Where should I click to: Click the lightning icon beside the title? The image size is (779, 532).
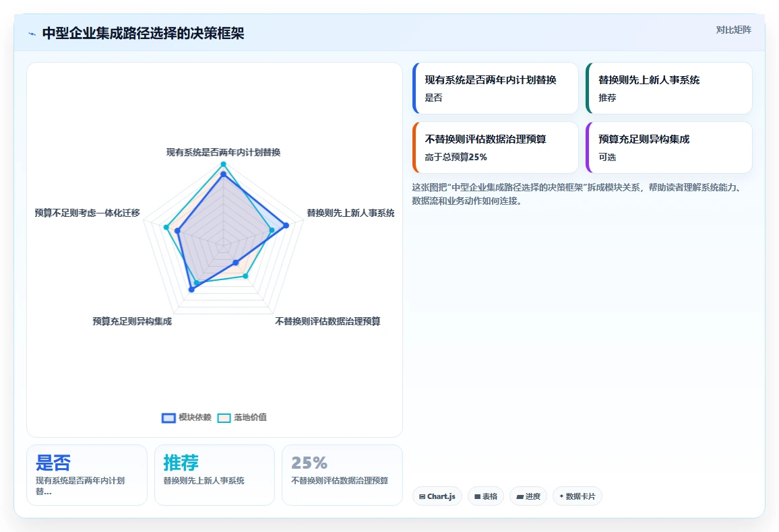pos(32,34)
